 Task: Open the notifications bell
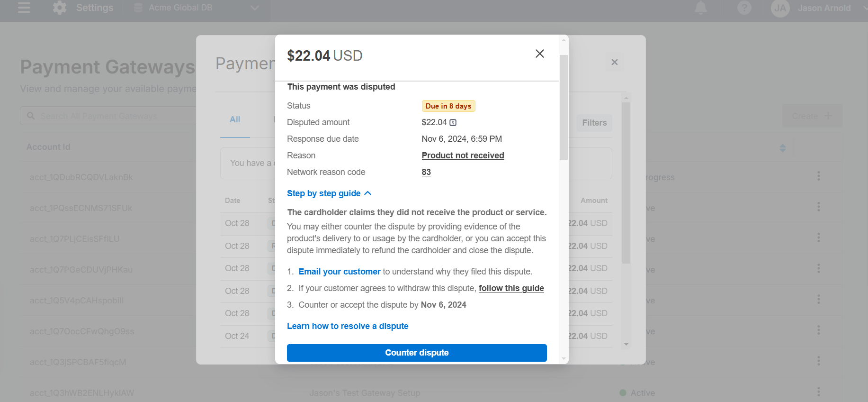point(700,8)
